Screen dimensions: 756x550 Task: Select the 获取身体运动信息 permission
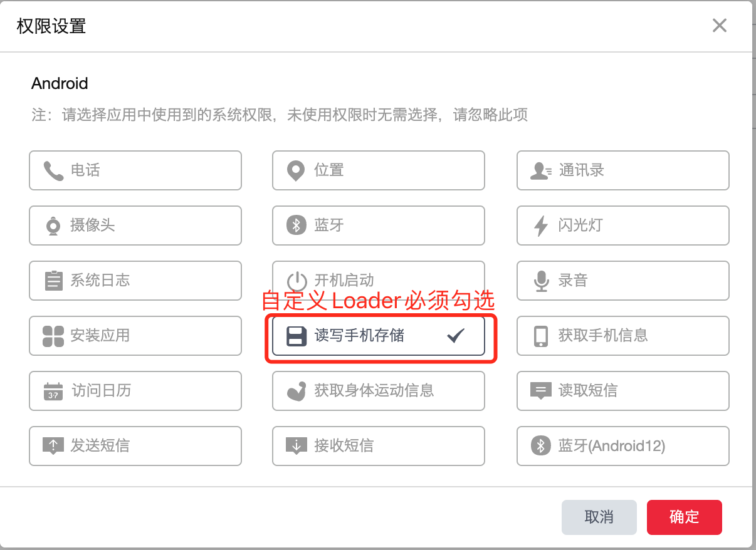(378, 391)
